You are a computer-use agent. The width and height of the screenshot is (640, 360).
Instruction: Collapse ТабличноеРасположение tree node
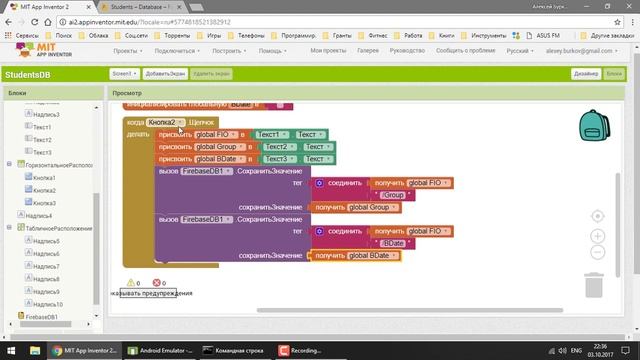tap(9, 227)
